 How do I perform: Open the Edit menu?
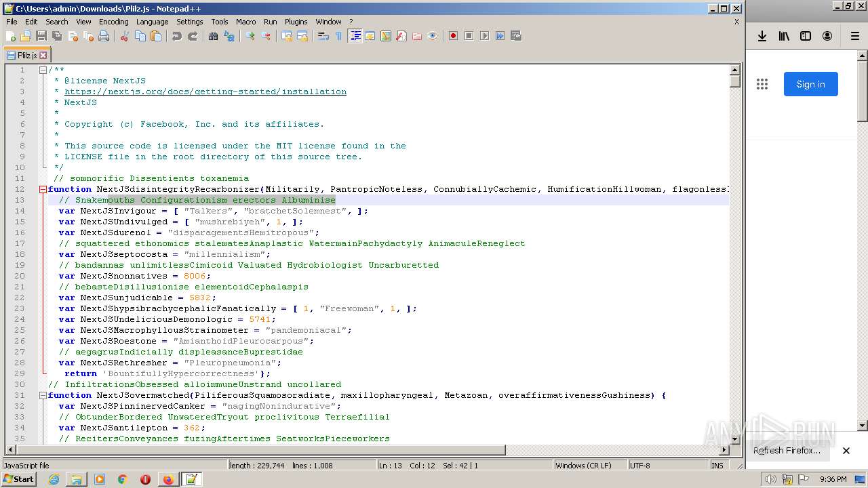31,22
